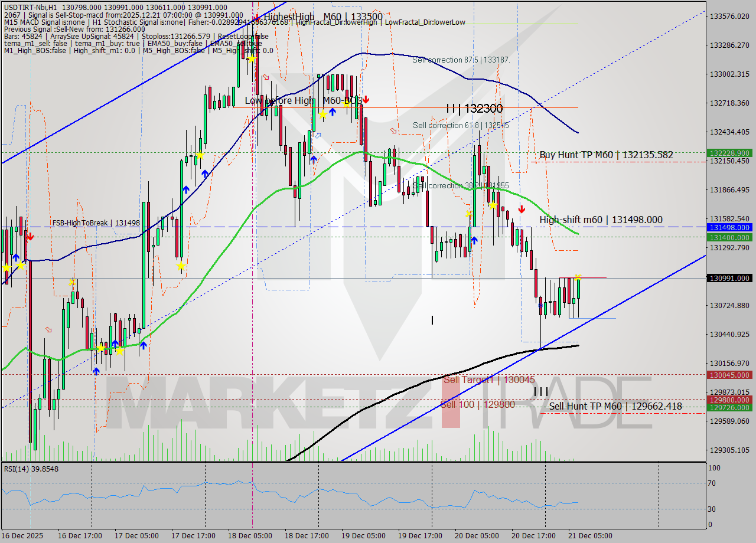Select the red down arrow near FSB-HighToBreak
Image resolution: width=756 pixels, height=543 pixels.
(x=30, y=235)
